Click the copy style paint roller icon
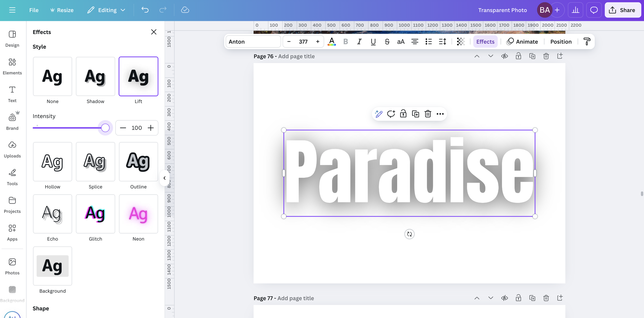The image size is (644, 318). tap(587, 41)
